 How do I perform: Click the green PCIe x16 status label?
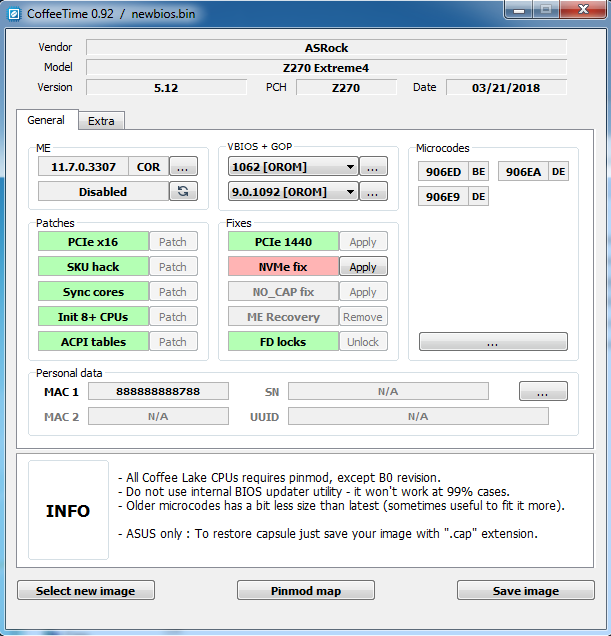93,242
